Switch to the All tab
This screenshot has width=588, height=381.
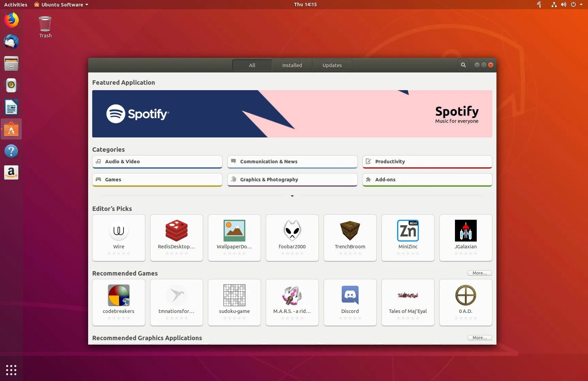click(252, 65)
